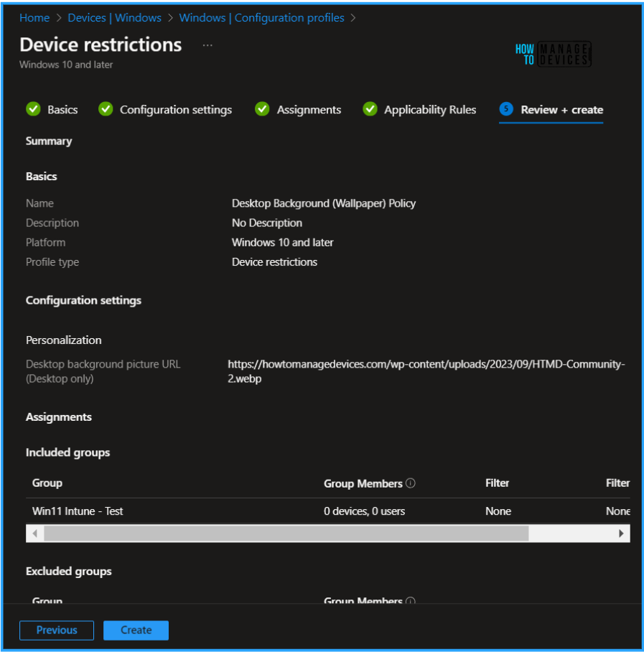This screenshot has width=644, height=652.
Task: Click the green checkmark next to Applicability Rules
Action: point(370,109)
